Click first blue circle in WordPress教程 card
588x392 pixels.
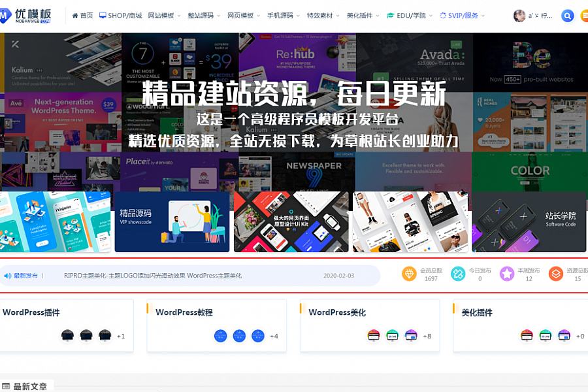coord(221,336)
